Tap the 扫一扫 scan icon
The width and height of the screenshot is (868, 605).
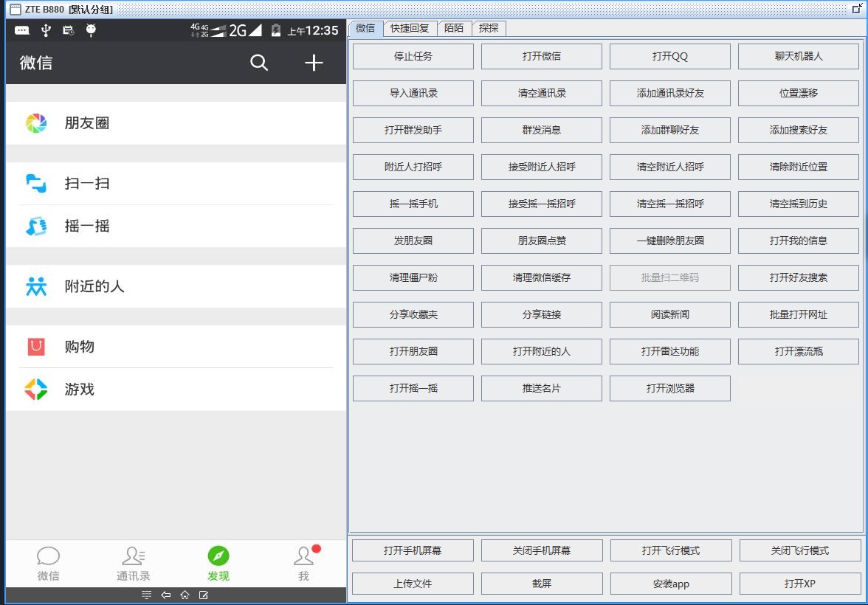(36, 183)
